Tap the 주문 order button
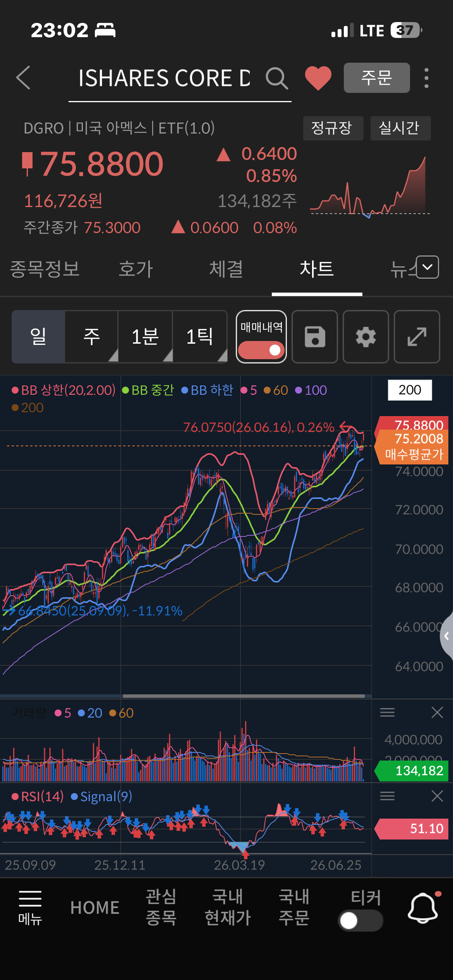 (x=377, y=78)
